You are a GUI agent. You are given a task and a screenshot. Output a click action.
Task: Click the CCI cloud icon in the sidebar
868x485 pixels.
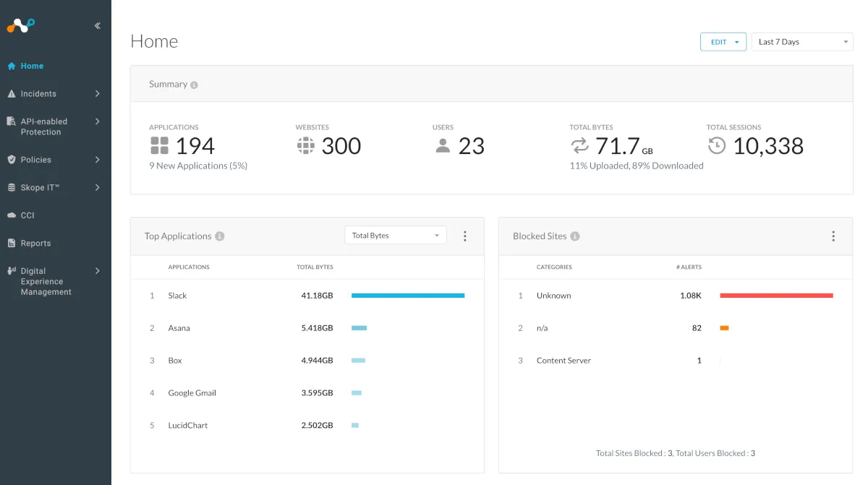(x=12, y=215)
